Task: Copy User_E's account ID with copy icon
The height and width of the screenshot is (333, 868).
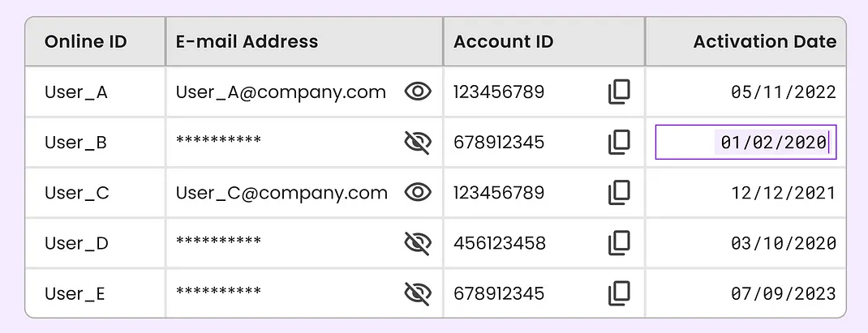Action: click(x=619, y=293)
